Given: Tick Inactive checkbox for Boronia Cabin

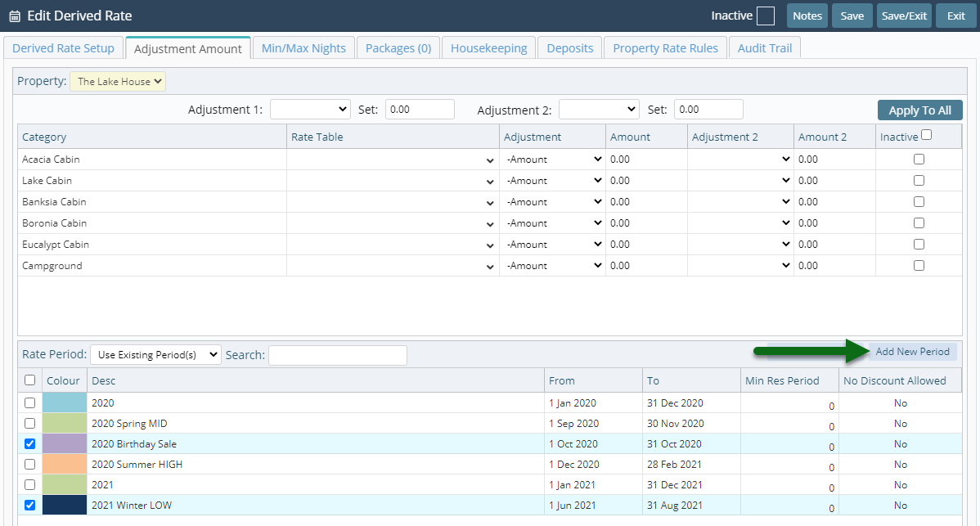Looking at the screenshot, I should 919,223.
